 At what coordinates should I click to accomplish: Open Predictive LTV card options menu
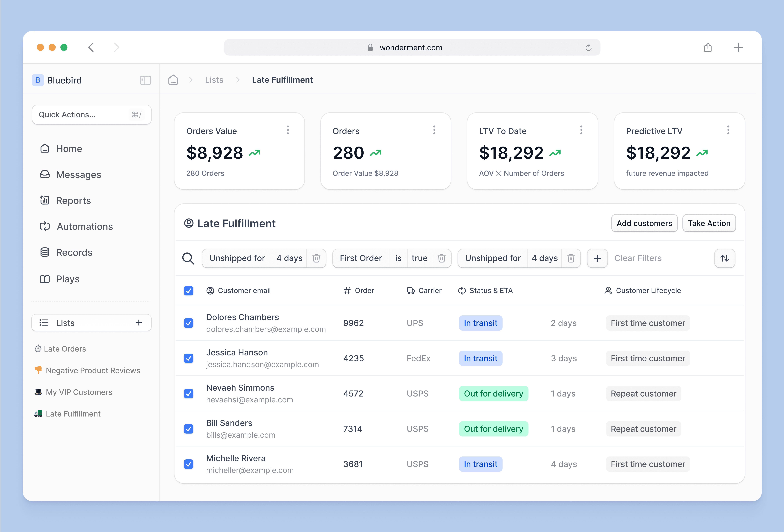pyautogui.click(x=728, y=130)
